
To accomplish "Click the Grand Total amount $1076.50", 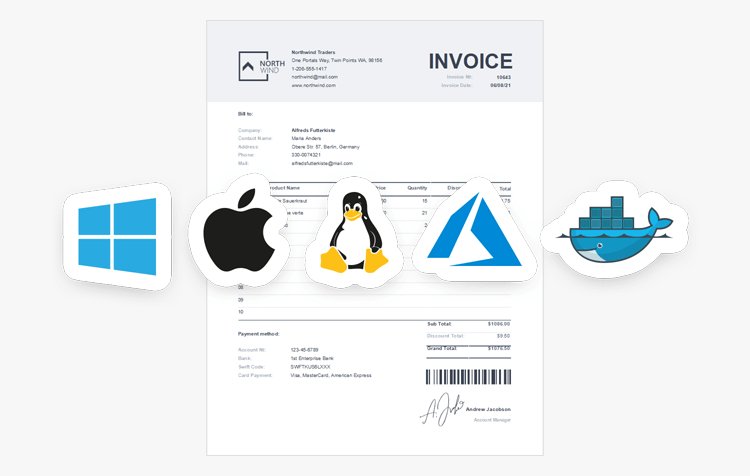I will coord(499,348).
